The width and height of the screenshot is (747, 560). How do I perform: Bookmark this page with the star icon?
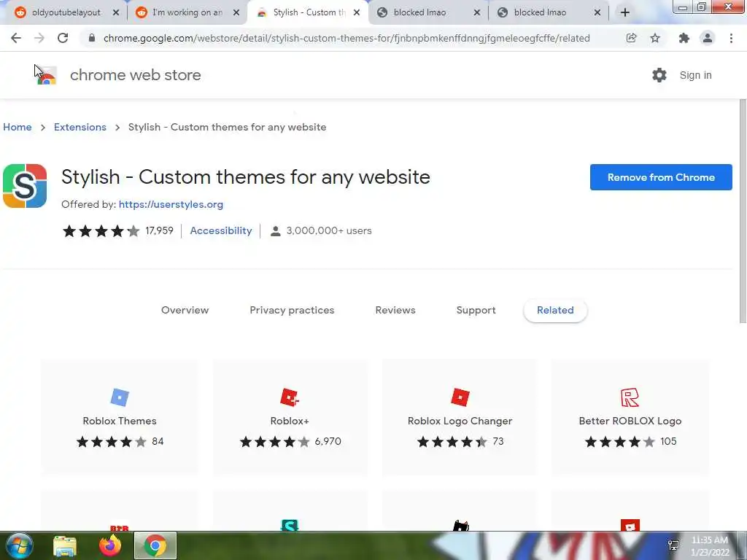tap(655, 38)
